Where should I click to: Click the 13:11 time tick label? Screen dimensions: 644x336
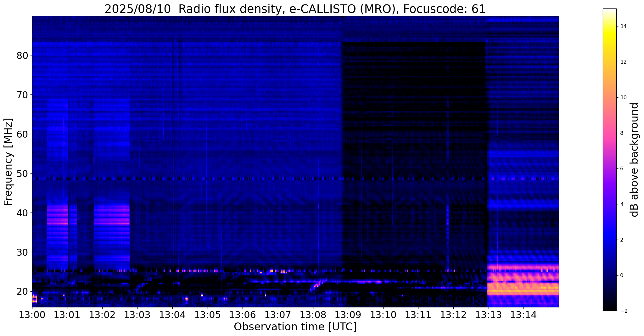coord(418,315)
